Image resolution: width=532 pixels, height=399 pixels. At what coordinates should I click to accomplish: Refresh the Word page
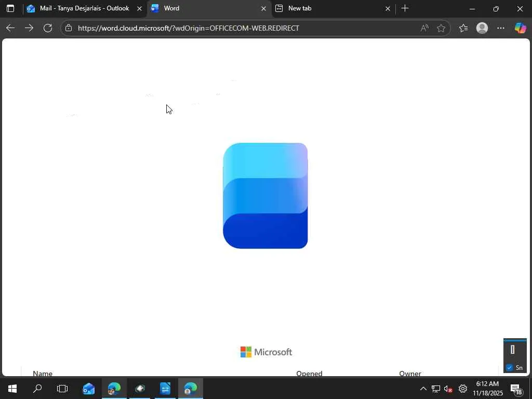coord(48,28)
